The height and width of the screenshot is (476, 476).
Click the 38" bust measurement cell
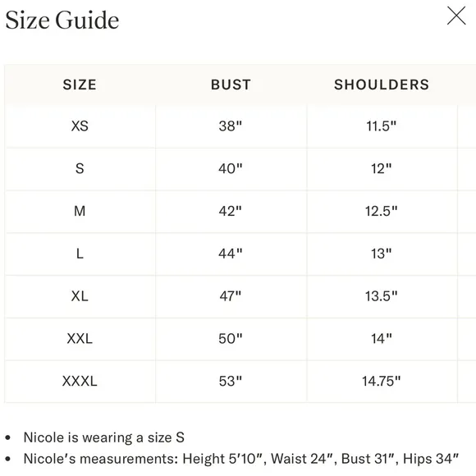pos(231,126)
